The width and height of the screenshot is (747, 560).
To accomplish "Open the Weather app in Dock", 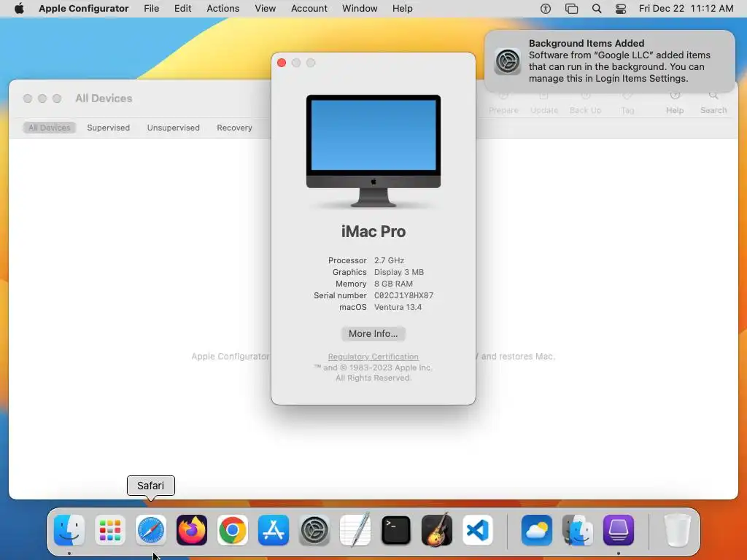I will pyautogui.click(x=537, y=530).
